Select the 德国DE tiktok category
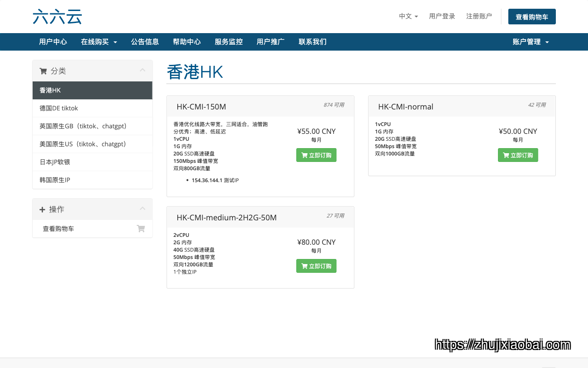 pos(92,108)
